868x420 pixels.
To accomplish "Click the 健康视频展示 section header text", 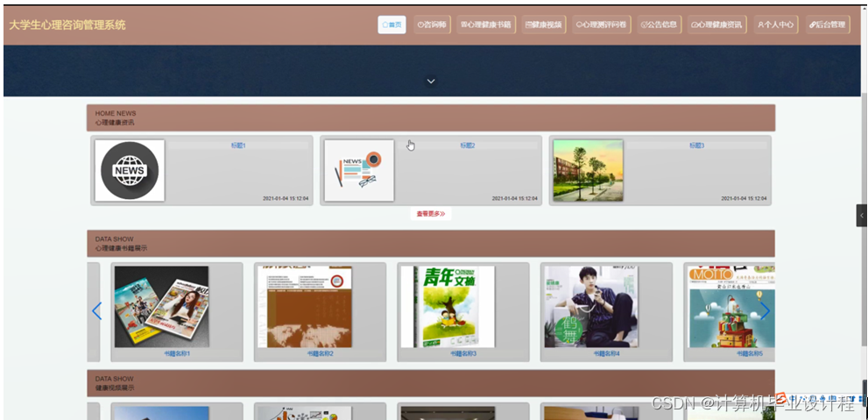I will 115,388.
